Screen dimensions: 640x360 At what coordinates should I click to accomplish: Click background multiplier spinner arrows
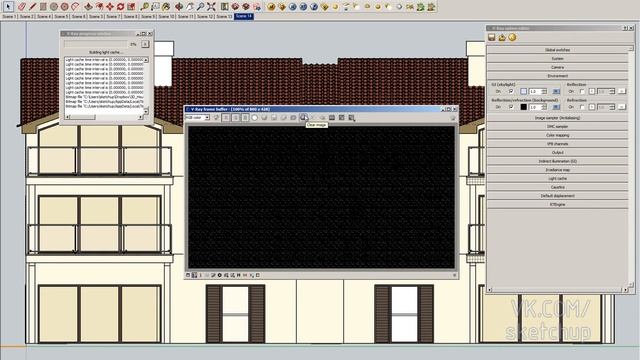[x=544, y=107]
